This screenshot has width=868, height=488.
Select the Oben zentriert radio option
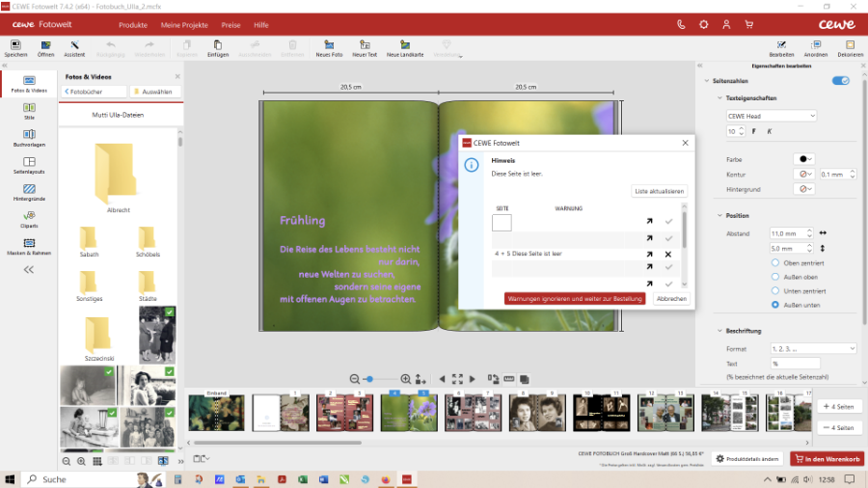775,263
